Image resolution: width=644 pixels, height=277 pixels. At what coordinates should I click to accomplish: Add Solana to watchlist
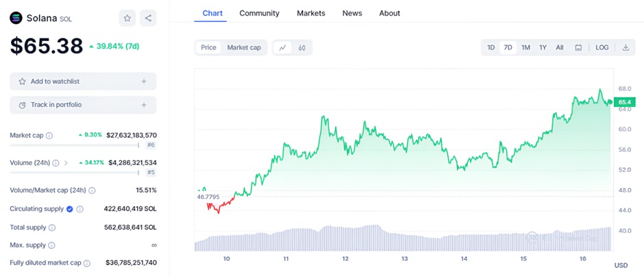[83, 82]
